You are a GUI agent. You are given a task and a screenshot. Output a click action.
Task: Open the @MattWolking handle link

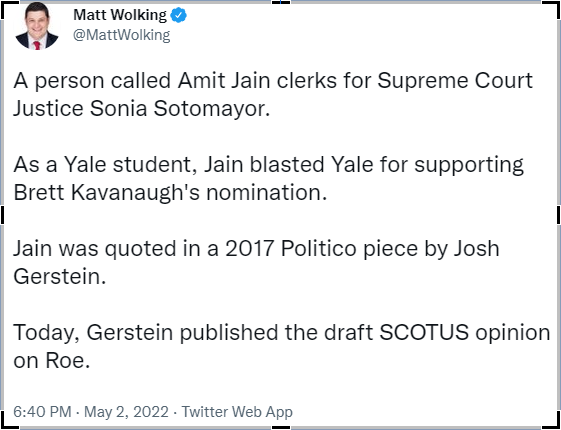coord(122,35)
